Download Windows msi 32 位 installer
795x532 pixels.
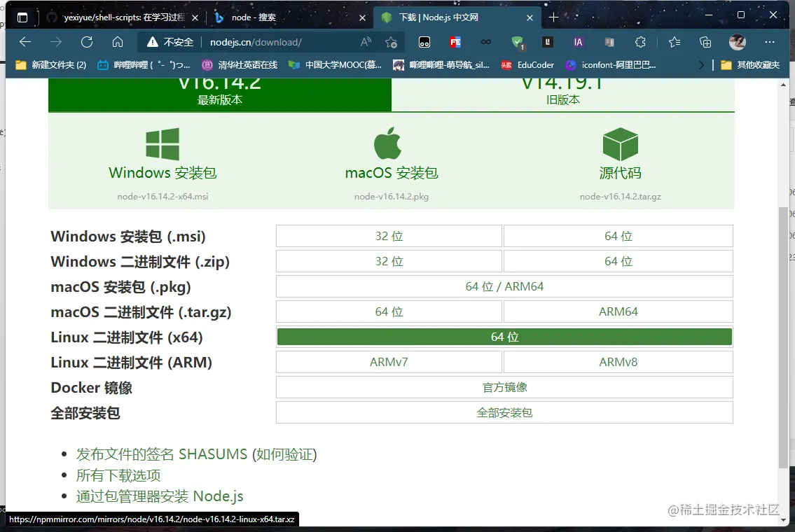click(389, 236)
